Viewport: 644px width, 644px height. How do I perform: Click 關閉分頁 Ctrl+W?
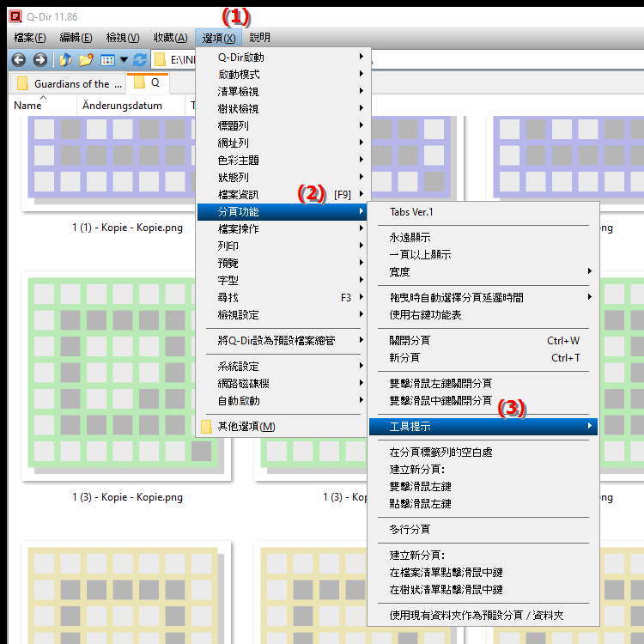483,341
